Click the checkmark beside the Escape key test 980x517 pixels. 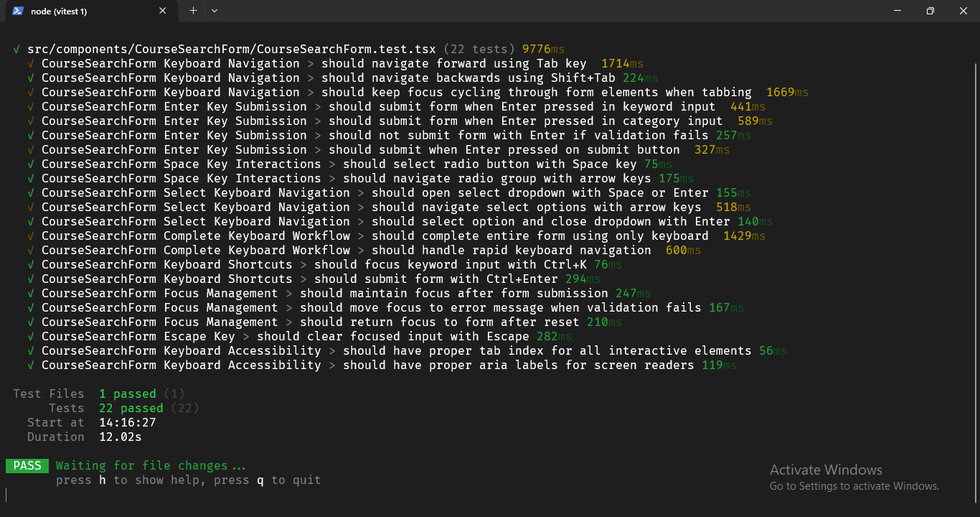(x=30, y=336)
